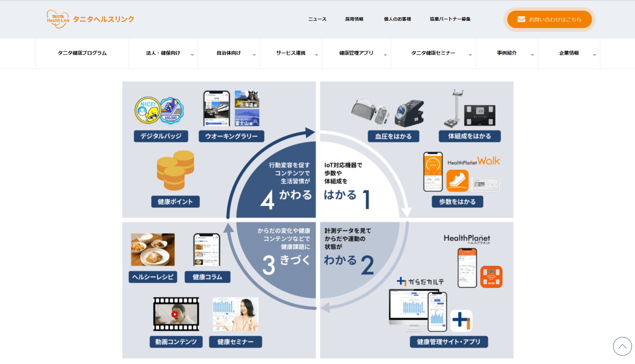Open the 企業情報 dropdown menu

point(569,53)
